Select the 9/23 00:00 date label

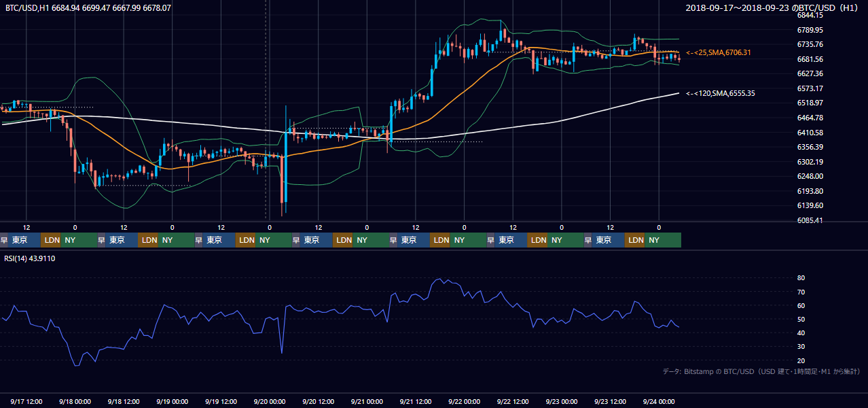coord(562,401)
